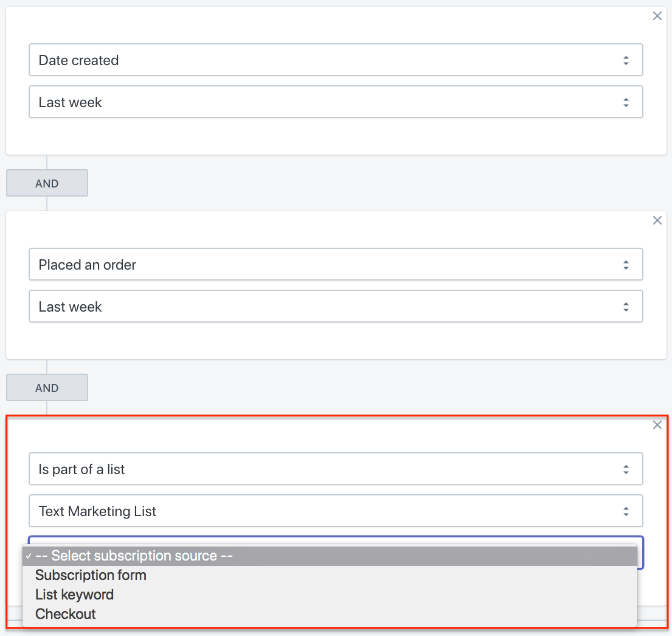Image resolution: width=672 pixels, height=636 pixels.
Task: Remove the Placed an order condition card
Action: tap(657, 220)
